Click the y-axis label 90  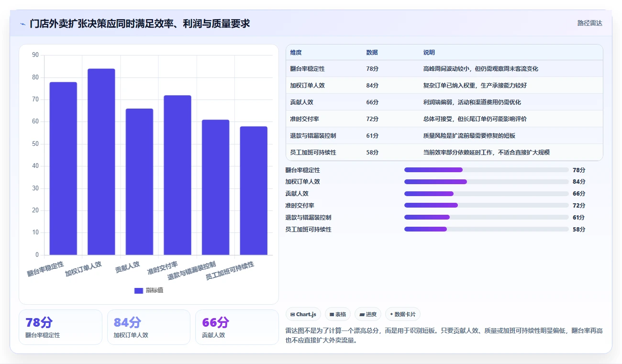(x=35, y=55)
